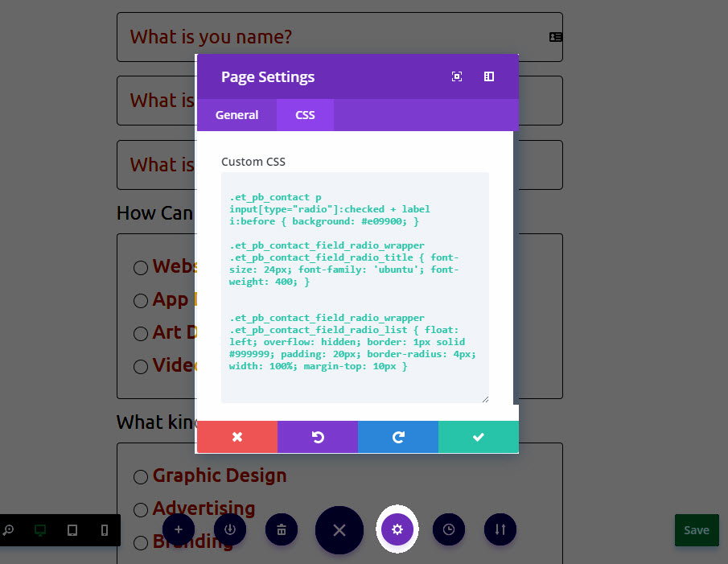Open portability import export arrows icon
The width and height of the screenshot is (728, 564).
pyautogui.click(x=500, y=529)
